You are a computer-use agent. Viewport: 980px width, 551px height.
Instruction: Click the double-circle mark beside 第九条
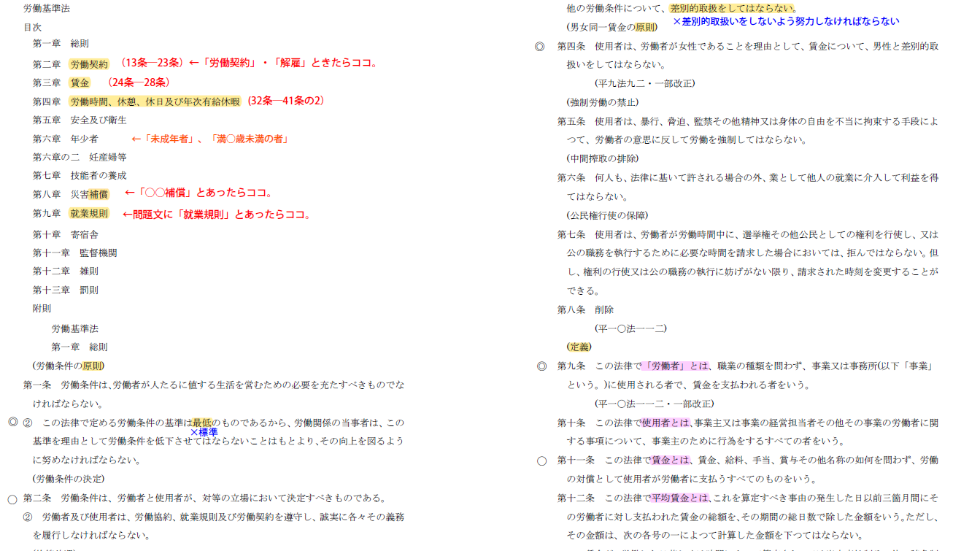(x=541, y=366)
